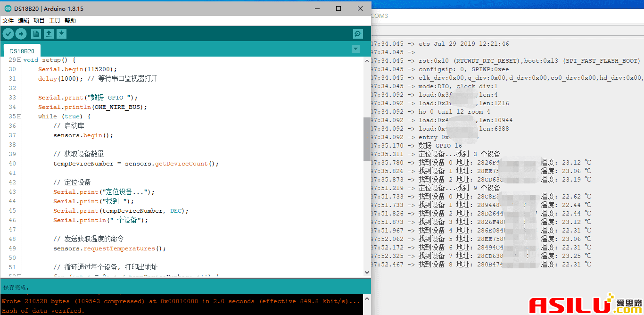Click the Serial.println(ONE_WIRE_BUS) line
The image size is (644, 315).
pos(93,107)
